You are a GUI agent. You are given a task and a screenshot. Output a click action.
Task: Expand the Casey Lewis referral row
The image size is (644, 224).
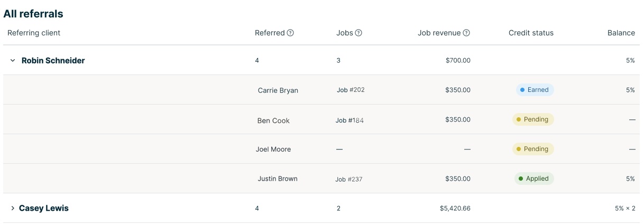[13, 209]
